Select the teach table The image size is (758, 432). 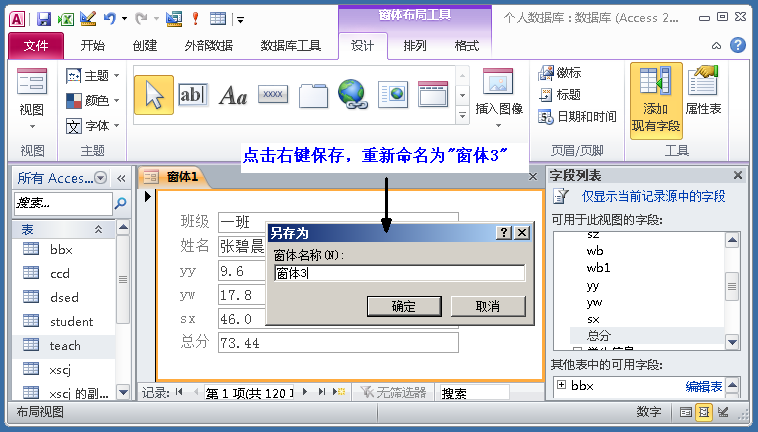[x=64, y=346]
